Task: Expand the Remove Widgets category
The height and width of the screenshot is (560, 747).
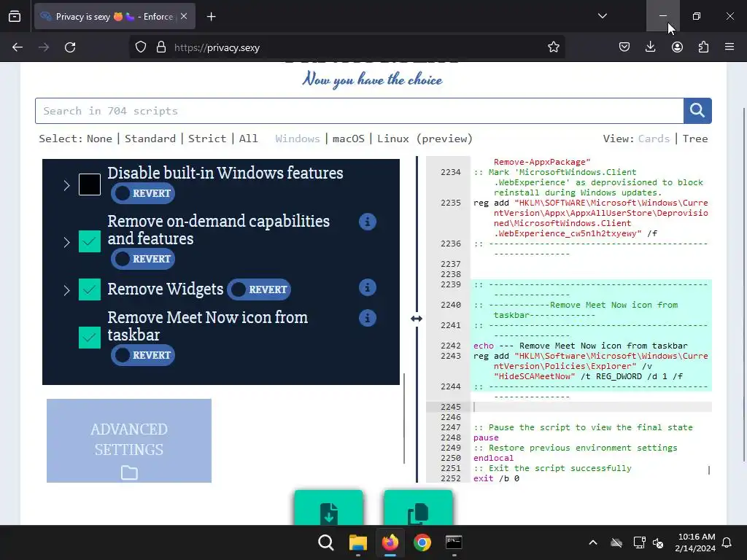Action: [66, 290]
